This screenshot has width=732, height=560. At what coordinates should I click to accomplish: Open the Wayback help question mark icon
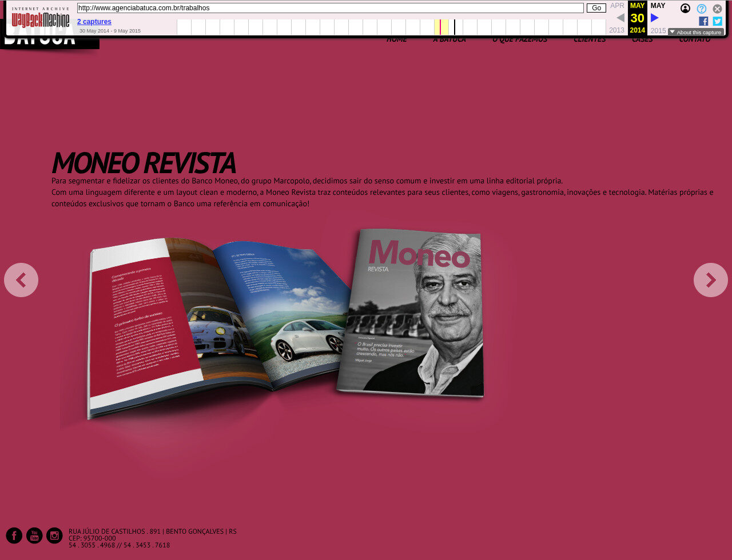tap(701, 9)
